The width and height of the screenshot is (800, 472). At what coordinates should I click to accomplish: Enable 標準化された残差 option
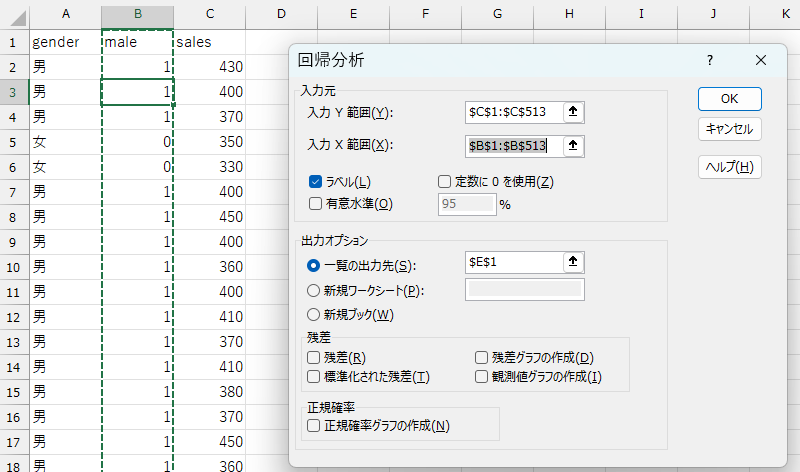(x=315, y=377)
